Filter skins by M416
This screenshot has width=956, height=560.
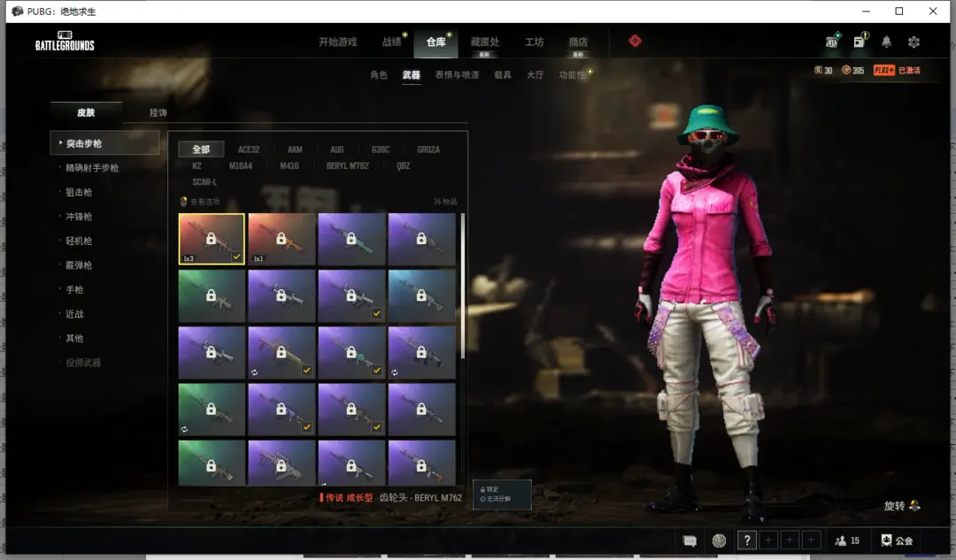pos(289,165)
